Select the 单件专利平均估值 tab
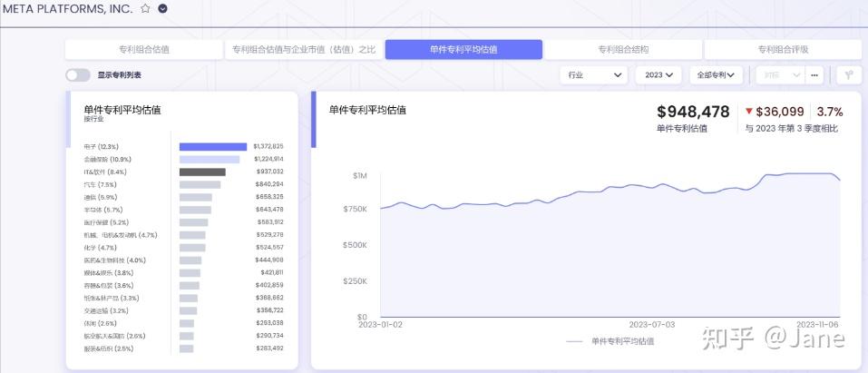The width and height of the screenshot is (868, 373). tap(463, 49)
